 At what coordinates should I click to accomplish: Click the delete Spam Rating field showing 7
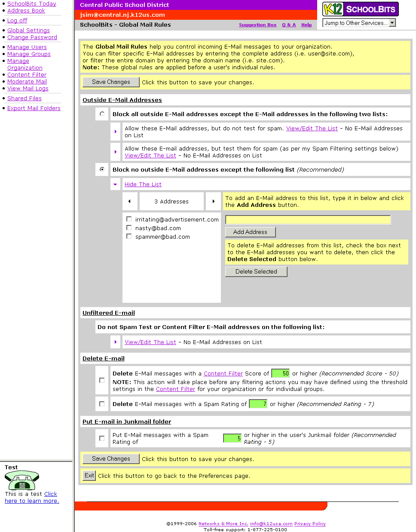258,404
